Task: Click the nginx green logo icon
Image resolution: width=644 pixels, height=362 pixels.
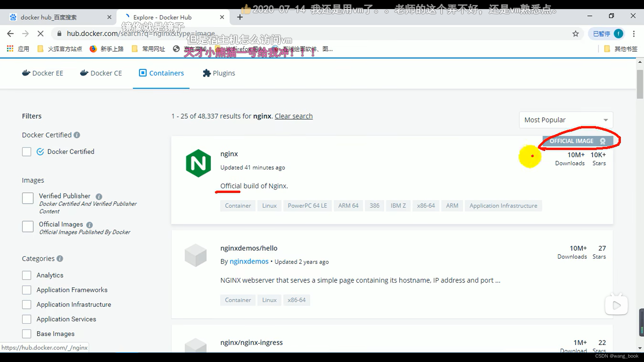Action: click(198, 163)
